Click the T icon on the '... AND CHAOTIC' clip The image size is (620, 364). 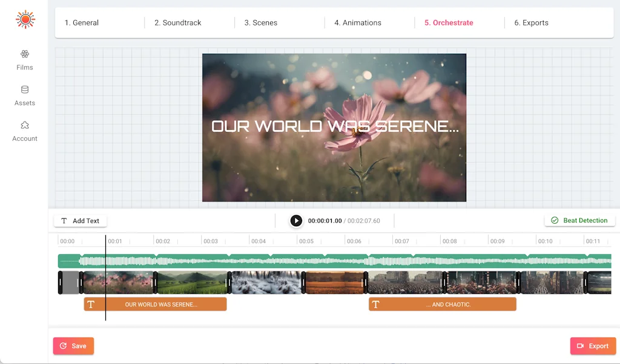[376, 304]
